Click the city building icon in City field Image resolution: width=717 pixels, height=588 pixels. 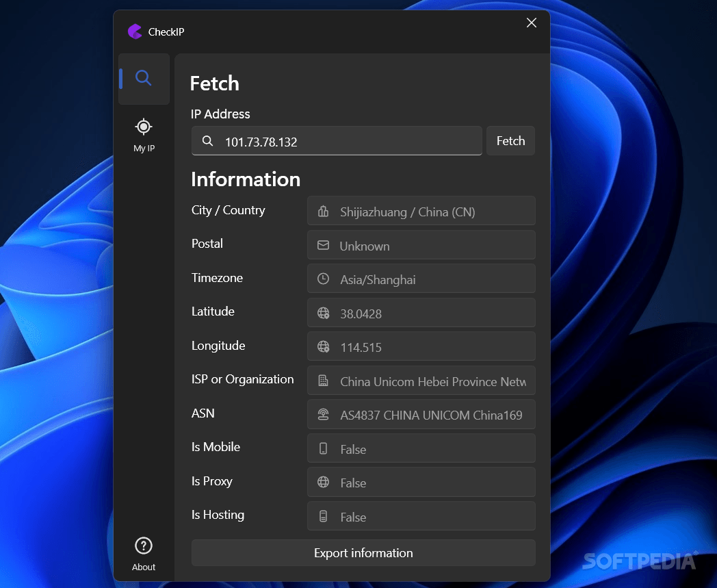pyautogui.click(x=324, y=211)
